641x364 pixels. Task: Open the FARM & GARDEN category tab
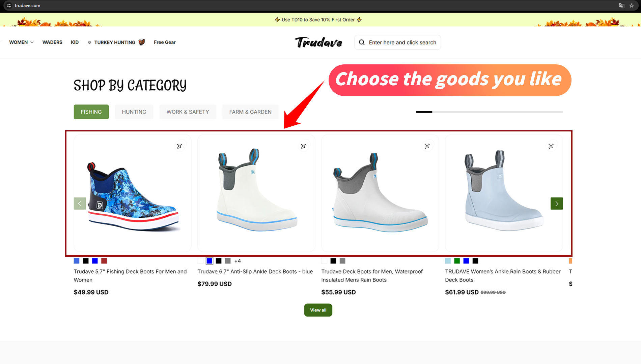[250, 112]
